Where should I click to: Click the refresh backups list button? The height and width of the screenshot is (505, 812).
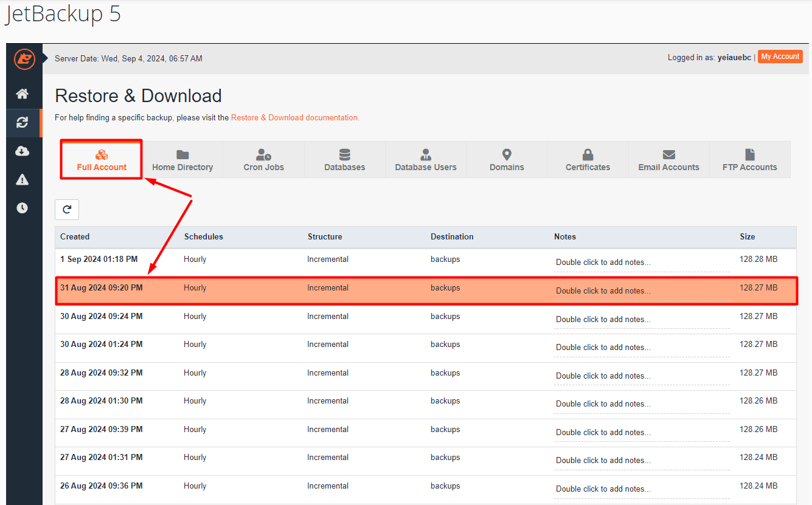coord(67,210)
